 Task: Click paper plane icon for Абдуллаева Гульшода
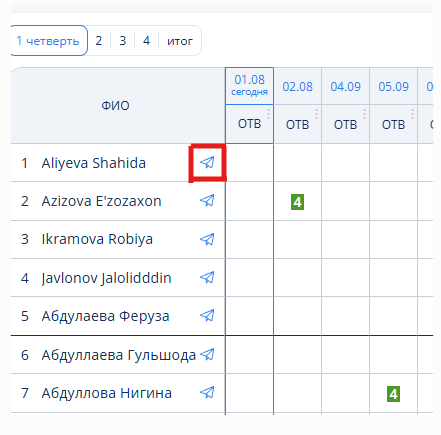point(207,354)
